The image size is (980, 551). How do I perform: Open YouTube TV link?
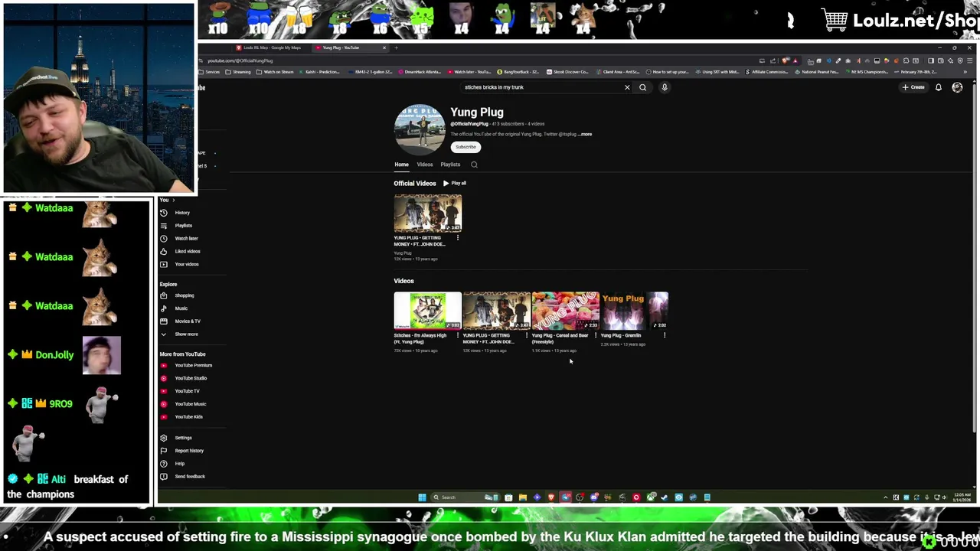pos(187,391)
